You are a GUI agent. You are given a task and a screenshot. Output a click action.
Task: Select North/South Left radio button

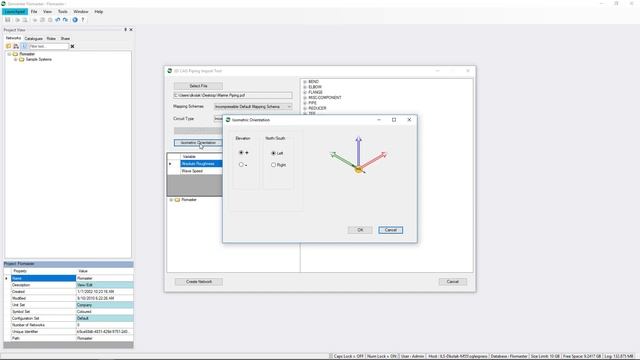coord(273,153)
